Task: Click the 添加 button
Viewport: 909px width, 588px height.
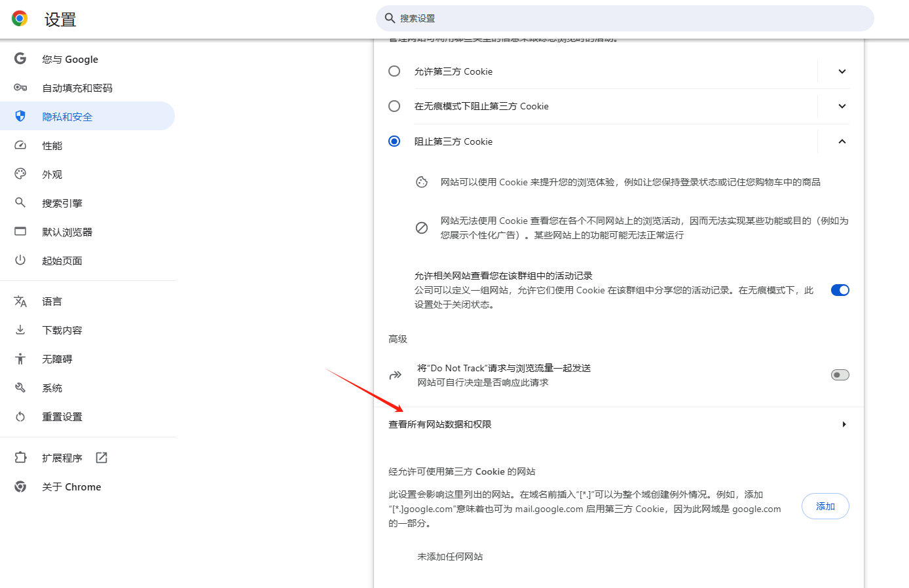Action: click(825, 506)
